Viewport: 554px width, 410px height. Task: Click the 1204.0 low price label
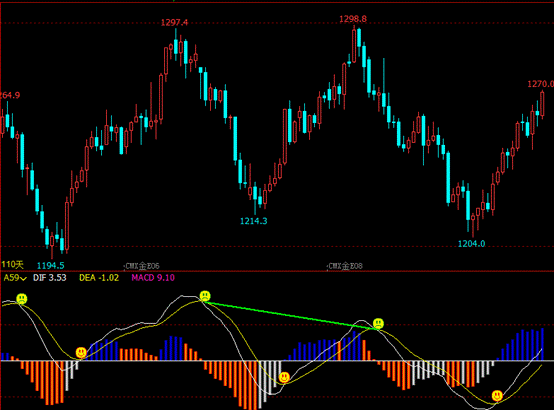pyautogui.click(x=471, y=244)
